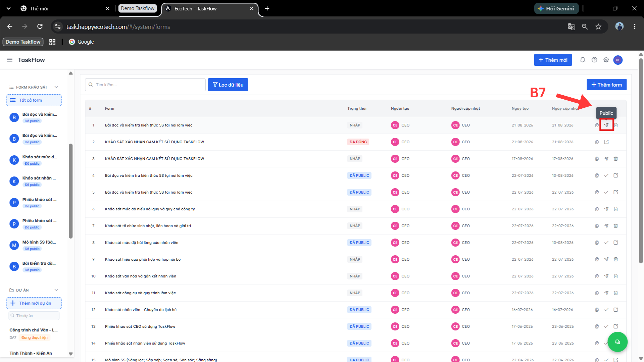Duplicate the form in row 5

(x=597, y=192)
